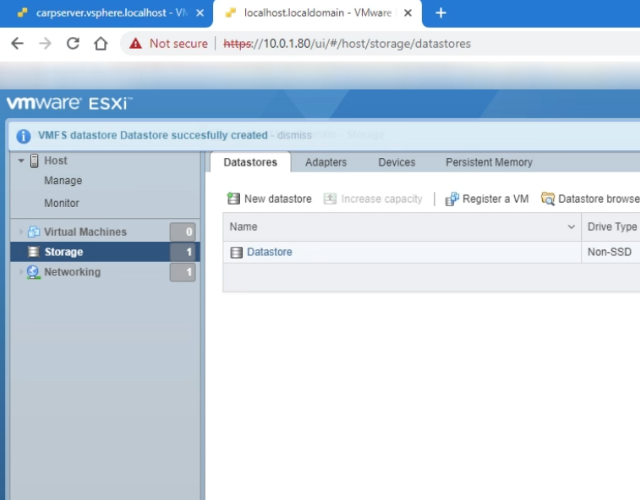This screenshot has height=500, width=640.
Task: Click the info icon in notification banner
Action: 24,136
